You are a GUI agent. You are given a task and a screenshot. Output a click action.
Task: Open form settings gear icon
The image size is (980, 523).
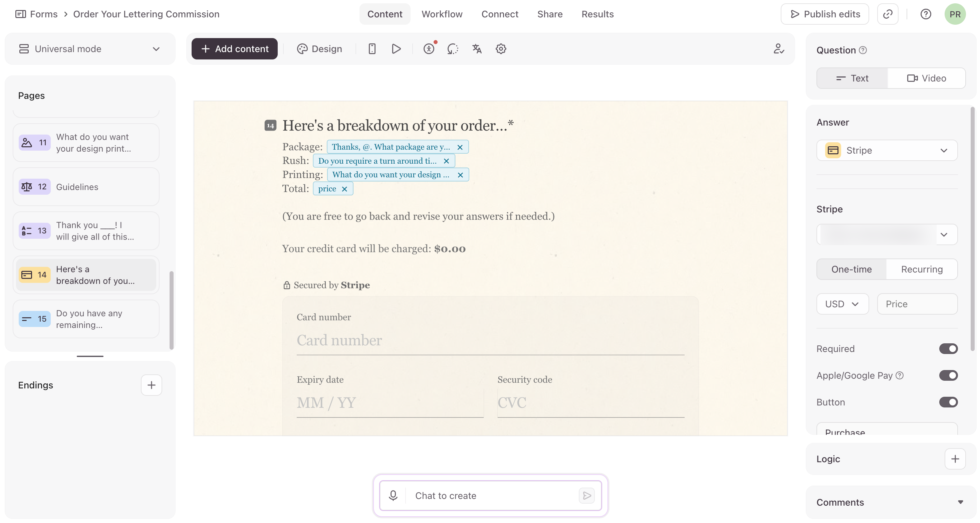[x=501, y=49]
